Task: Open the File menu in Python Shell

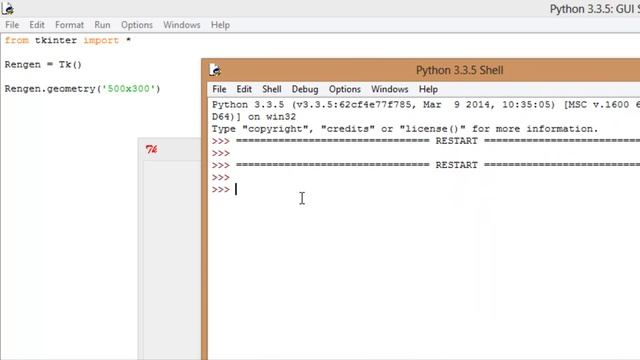Action: [219, 89]
